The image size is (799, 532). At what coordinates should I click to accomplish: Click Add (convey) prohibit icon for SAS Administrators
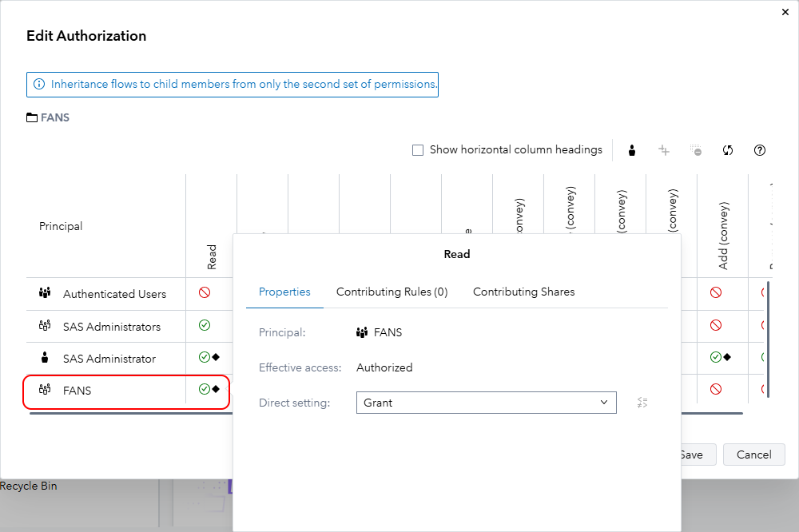coord(716,325)
